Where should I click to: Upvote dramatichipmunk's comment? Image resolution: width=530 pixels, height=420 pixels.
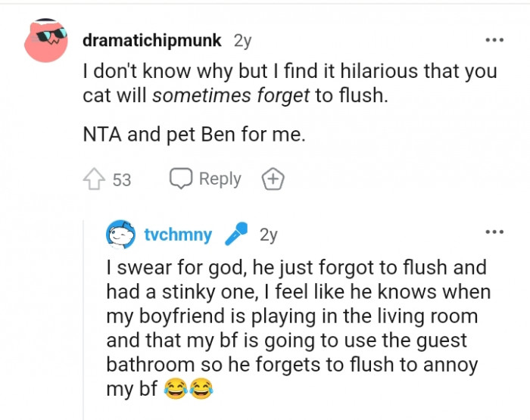click(x=94, y=179)
